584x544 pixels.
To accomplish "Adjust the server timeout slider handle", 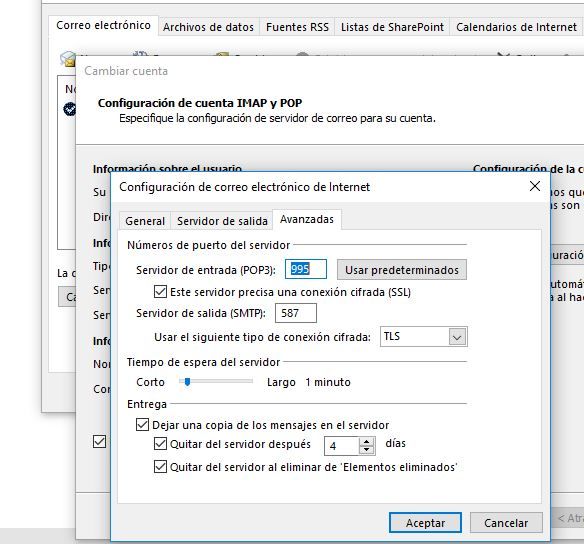I will 187,382.
